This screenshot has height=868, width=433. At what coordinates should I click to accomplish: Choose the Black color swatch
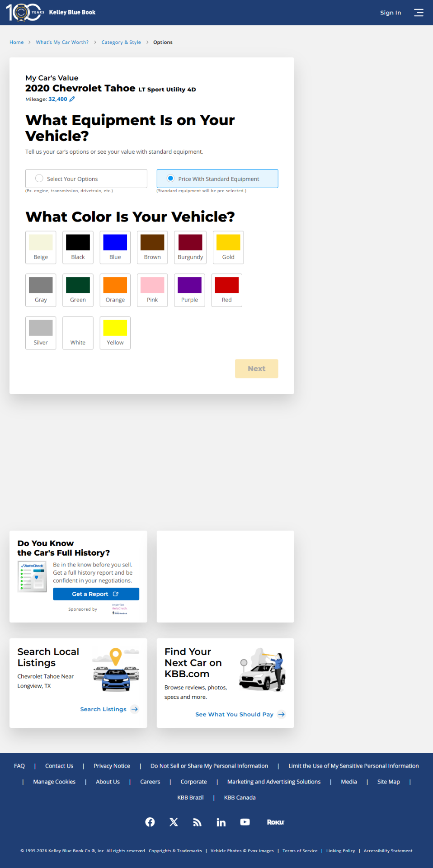tap(78, 247)
